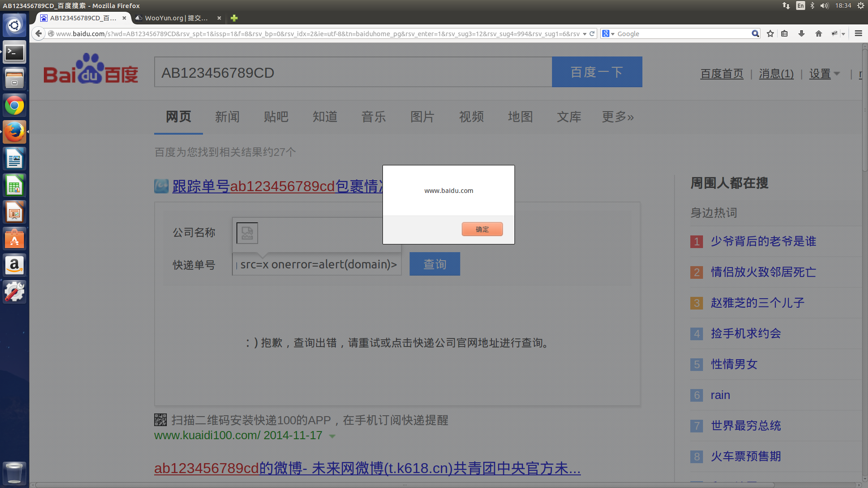This screenshot has width=868, height=488.
Task: Click the 百度一下 search button
Action: tap(597, 72)
